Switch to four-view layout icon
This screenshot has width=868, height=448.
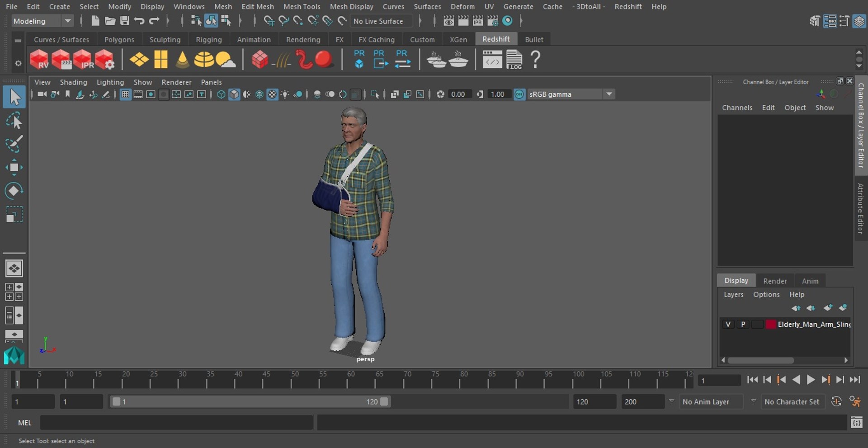pyautogui.click(x=14, y=292)
